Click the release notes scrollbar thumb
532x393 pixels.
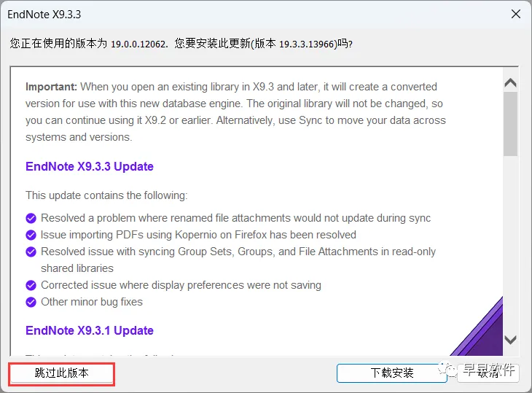point(510,124)
